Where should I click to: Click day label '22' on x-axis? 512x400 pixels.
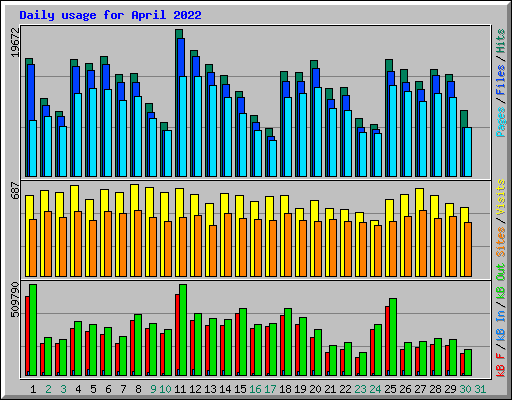tap(345, 389)
